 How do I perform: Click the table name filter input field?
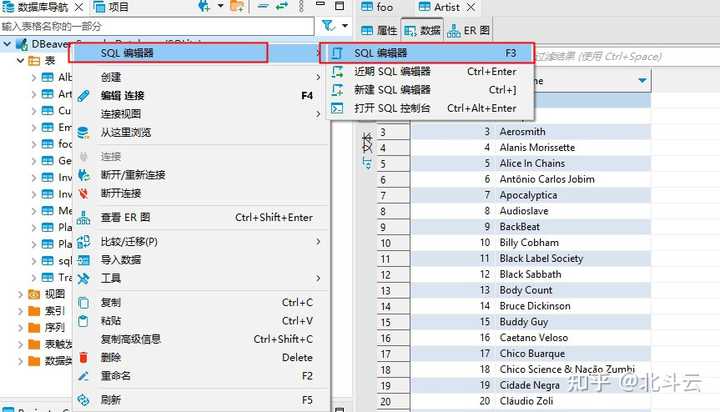[157, 26]
